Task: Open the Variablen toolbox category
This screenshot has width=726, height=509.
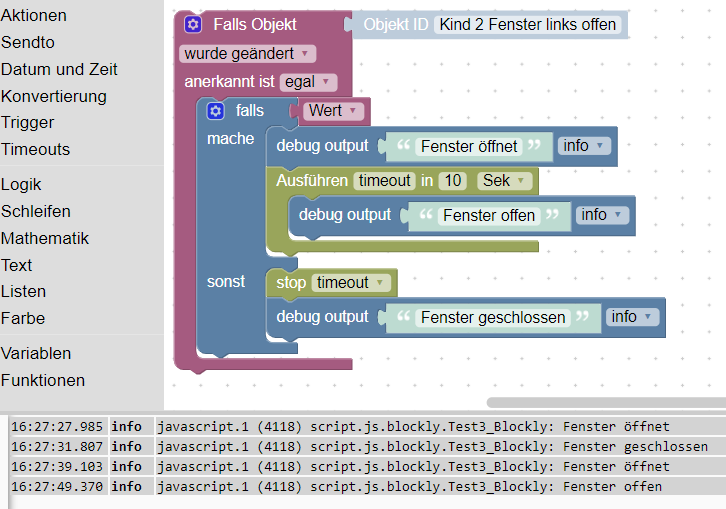Action: tap(36, 353)
